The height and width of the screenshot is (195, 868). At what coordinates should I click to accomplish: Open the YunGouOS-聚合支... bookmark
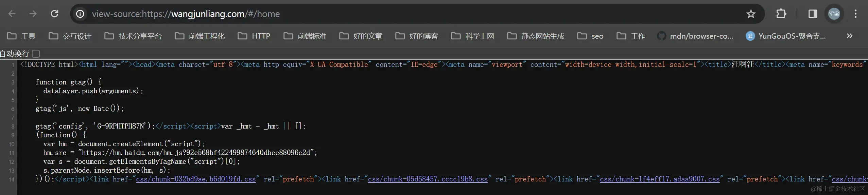[786, 36]
